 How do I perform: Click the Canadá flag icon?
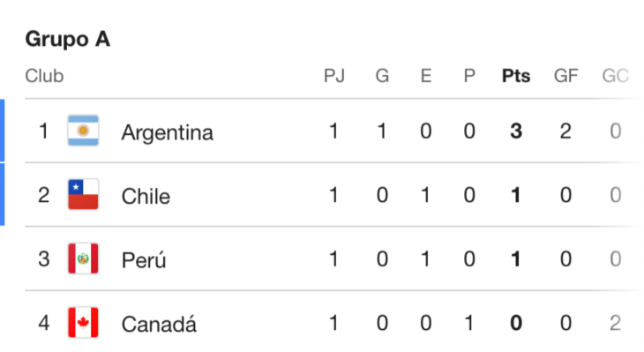(83, 322)
